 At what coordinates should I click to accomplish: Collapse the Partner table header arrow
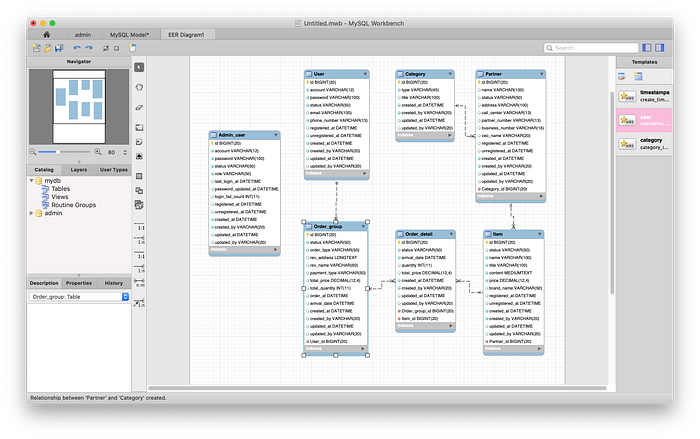[542, 74]
